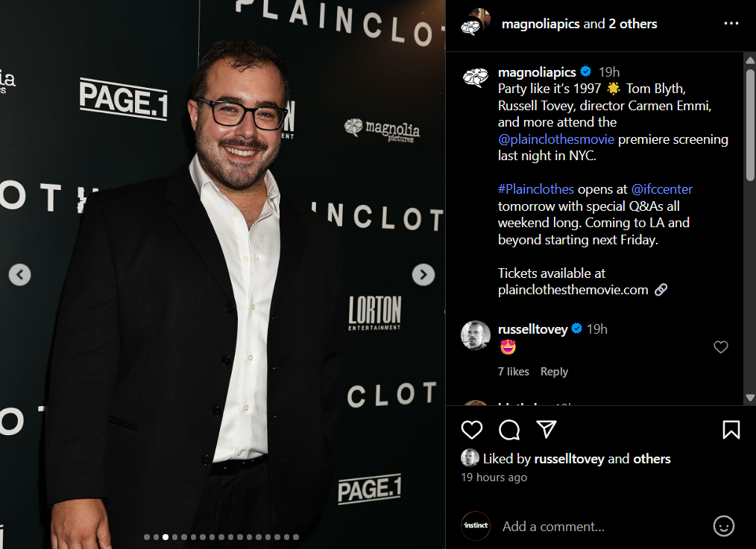This screenshot has height=549, width=756.
Task: Open comments via speech bubble icon
Action: coord(509,430)
